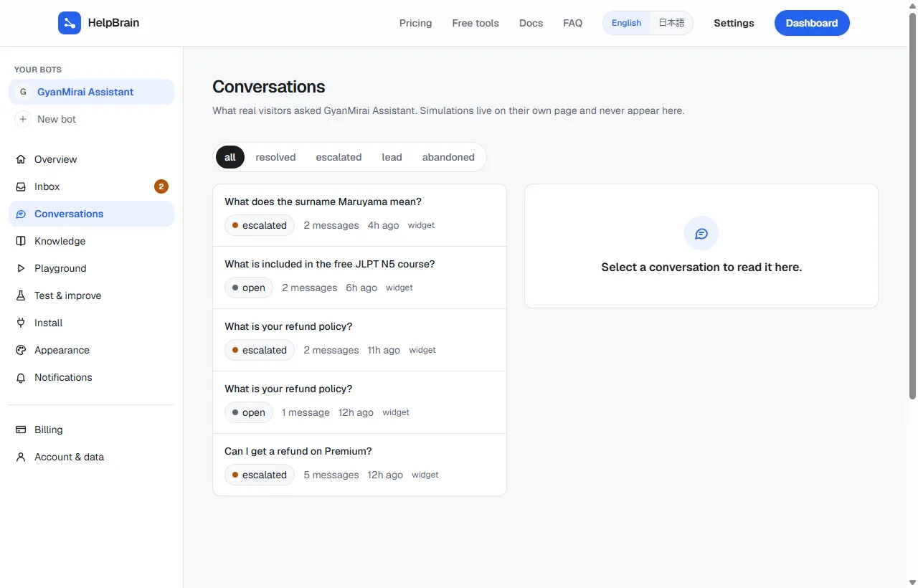Switch language to 日本語
The image size is (918, 588).
point(671,23)
